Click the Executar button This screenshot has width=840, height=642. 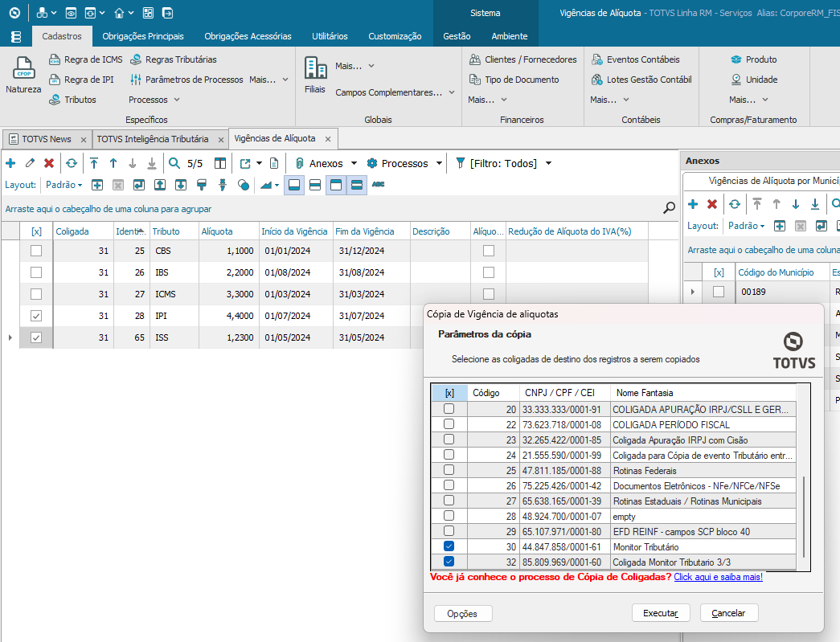click(x=661, y=613)
